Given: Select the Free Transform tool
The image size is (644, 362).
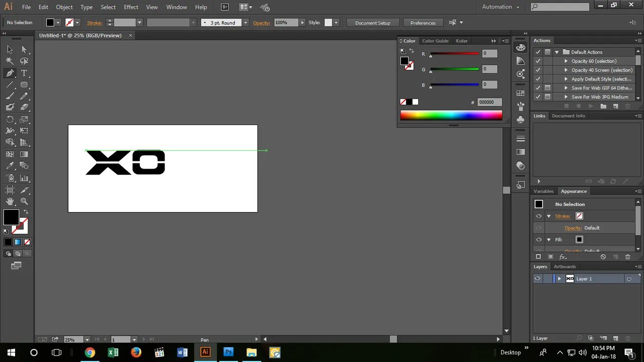Looking at the screenshot, I should (x=24, y=131).
